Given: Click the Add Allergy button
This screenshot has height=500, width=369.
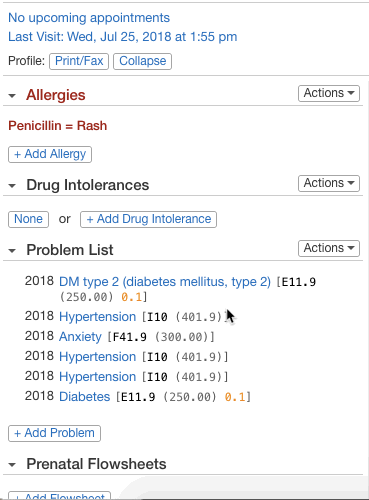Looking at the screenshot, I should coord(50,154).
